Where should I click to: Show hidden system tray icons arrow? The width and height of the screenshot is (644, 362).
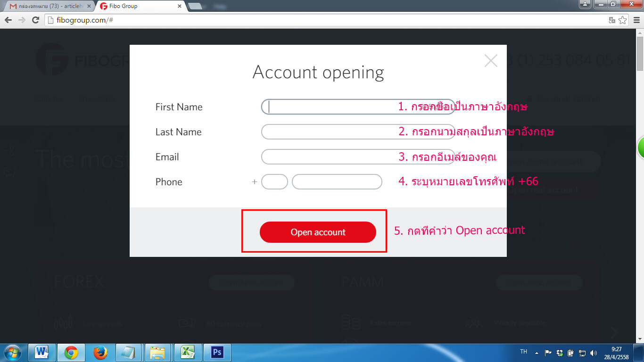tap(537, 353)
